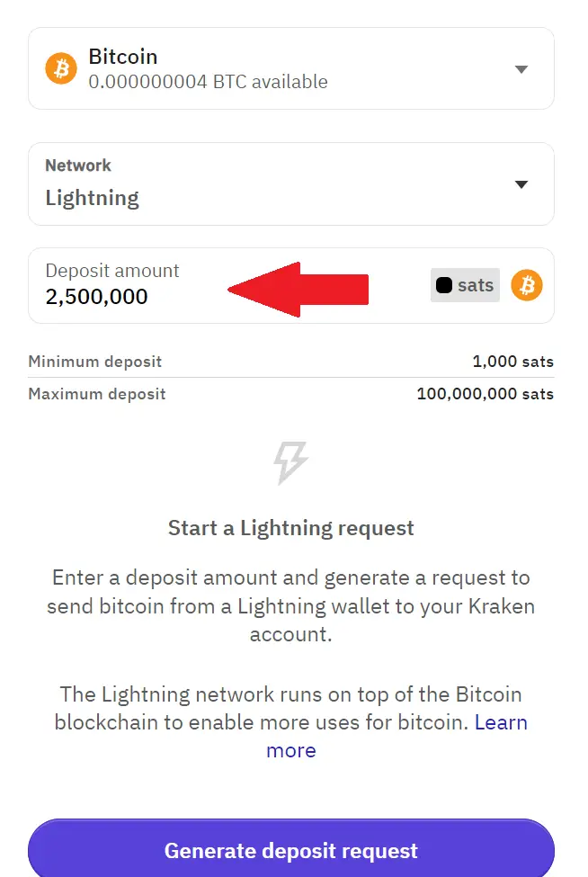This screenshot has width=588, height=877.
Task: Click the Minimum deposit label
Action: tap(95, 362)
